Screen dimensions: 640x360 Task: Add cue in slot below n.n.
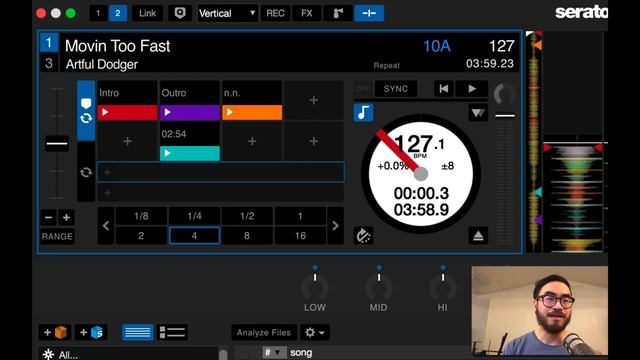[252, 141]
